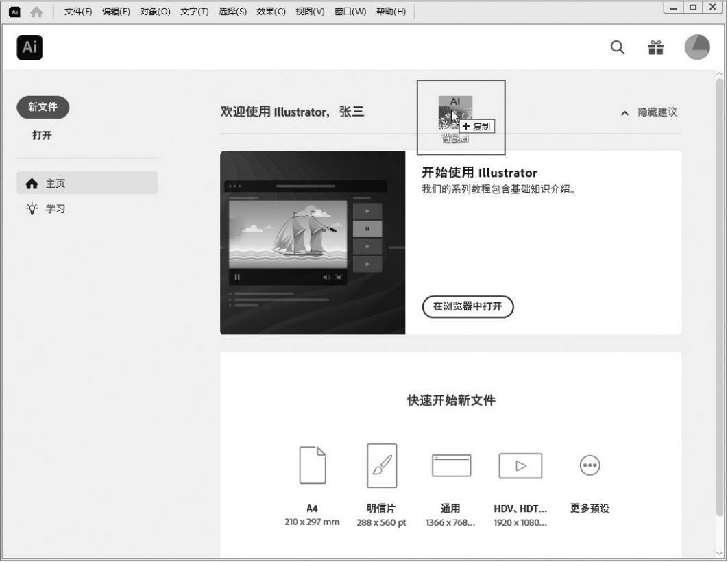Open the 视图(V) menu

310,12
